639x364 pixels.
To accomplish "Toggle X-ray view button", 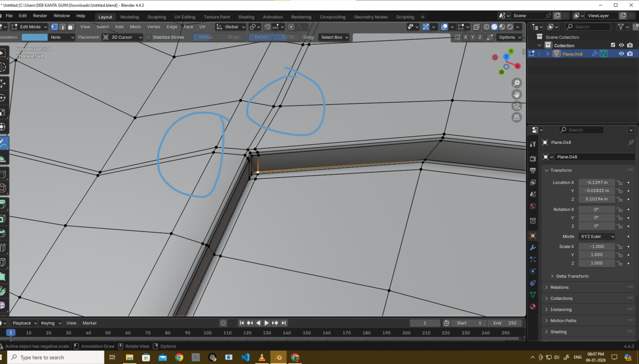I will (x=476, y=27).
